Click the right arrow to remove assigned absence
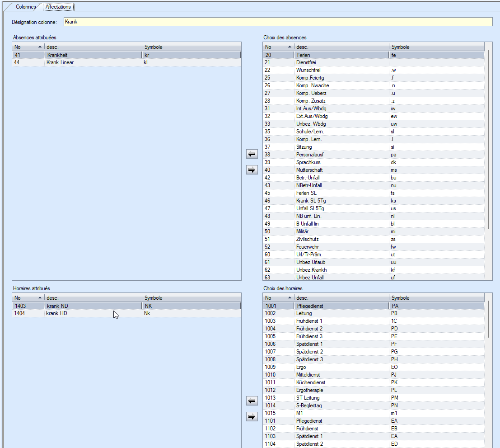Image resolution: width=500 pixels, height=448 pixels. pos(252,170)
